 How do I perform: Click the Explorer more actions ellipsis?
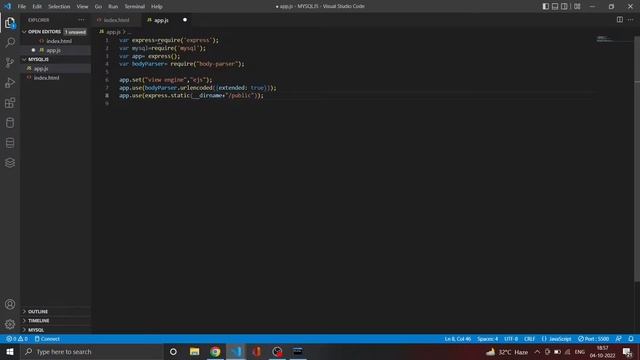click(81, 20)
